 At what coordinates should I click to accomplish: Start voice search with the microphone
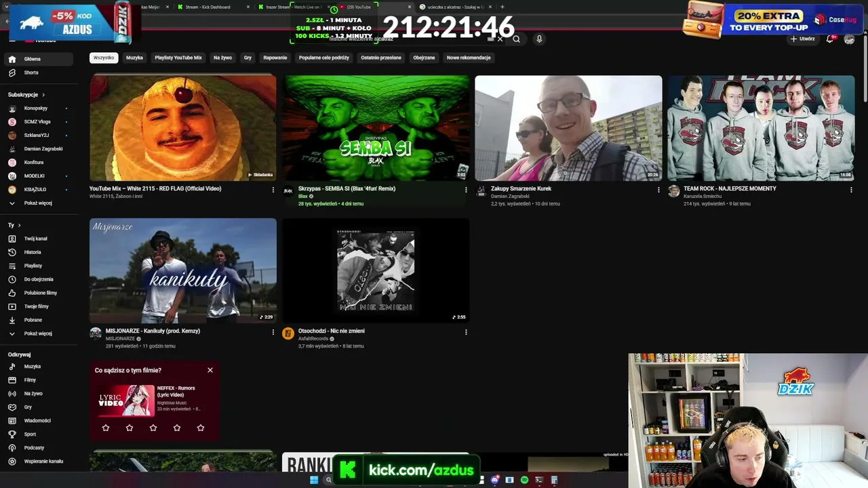(539, 39)
